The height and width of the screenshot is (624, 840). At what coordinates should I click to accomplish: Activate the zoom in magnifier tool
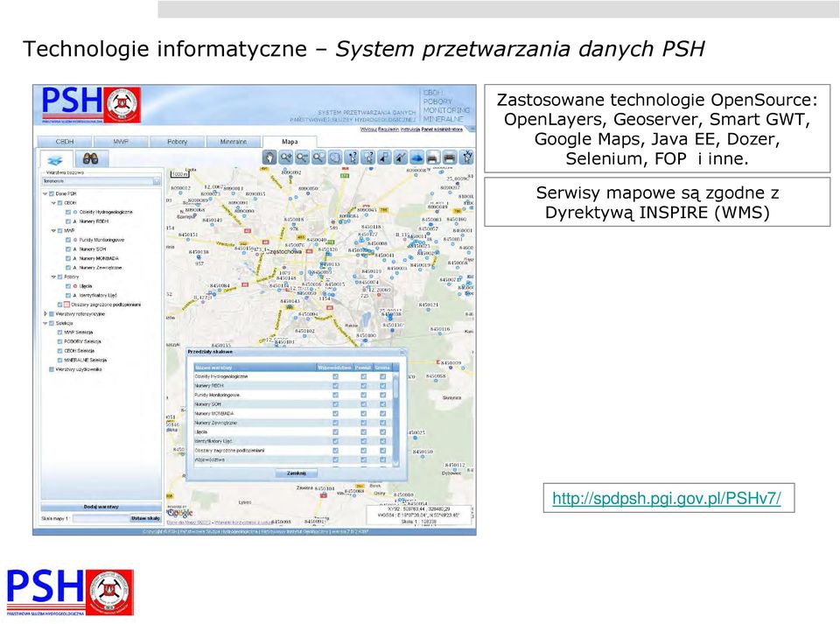click(x=285, y=157)
